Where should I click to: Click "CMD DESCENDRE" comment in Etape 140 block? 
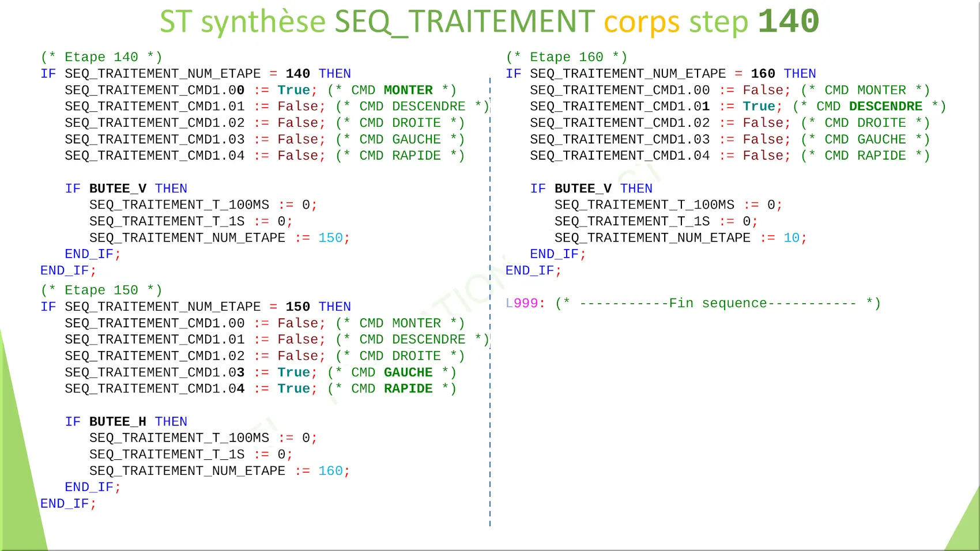412,106
